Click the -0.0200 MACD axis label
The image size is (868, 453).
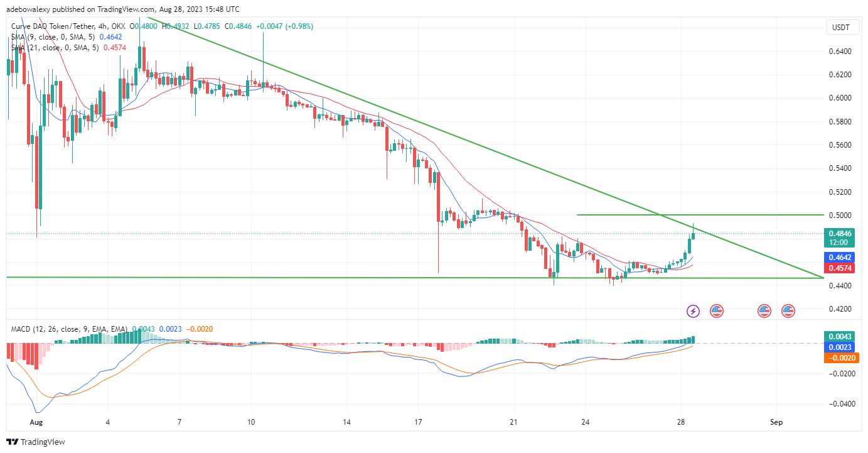point(842,374)
